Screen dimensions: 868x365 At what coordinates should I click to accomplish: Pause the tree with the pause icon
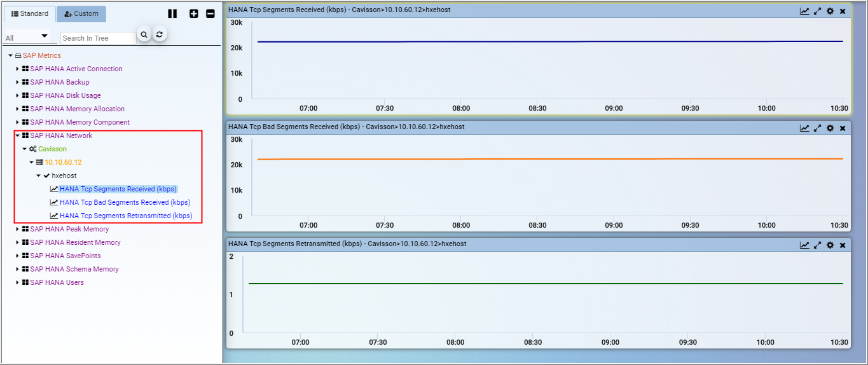pyautogui.click(x=172, y=13)
